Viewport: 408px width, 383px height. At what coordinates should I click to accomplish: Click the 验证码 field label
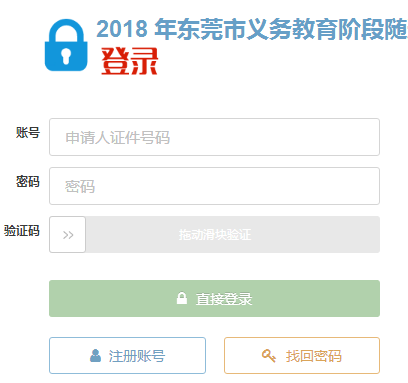tap(22, 231)
